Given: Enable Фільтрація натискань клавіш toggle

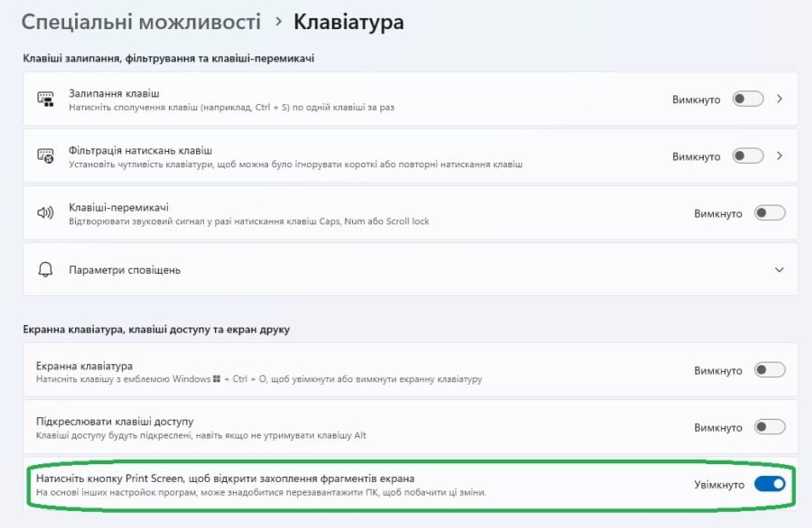Looking at the screenshot, I should tap(748, 156).
